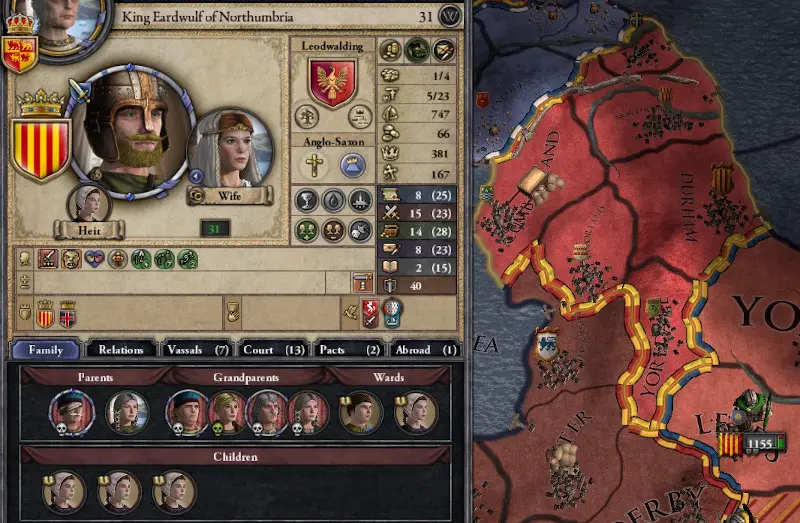The width and height of the screenshot is (800, 523).
Task: Click the water drop bloodline icon
Action: tap(333, 200)
